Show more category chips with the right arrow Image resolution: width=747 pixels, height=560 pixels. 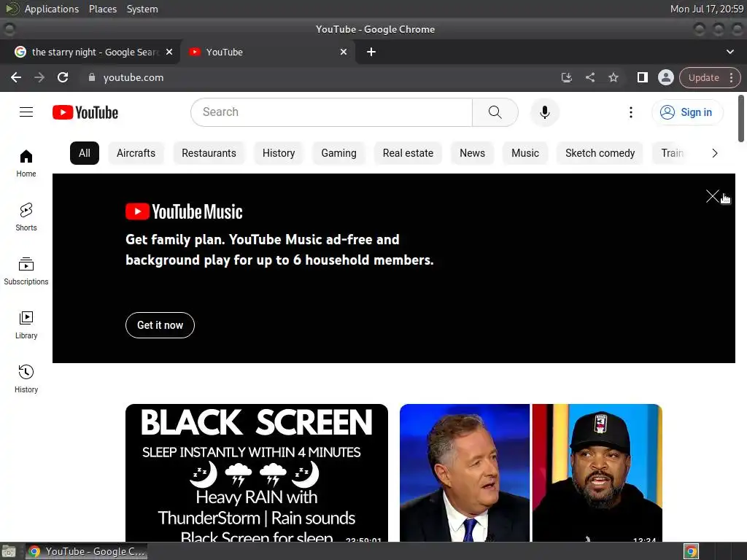tap(714, 153)
